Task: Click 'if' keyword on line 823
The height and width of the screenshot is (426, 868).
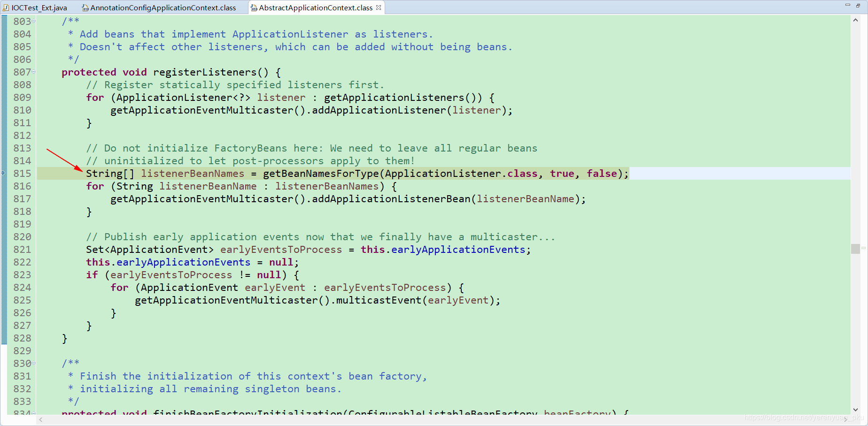Action: click(x=92, y=275)
